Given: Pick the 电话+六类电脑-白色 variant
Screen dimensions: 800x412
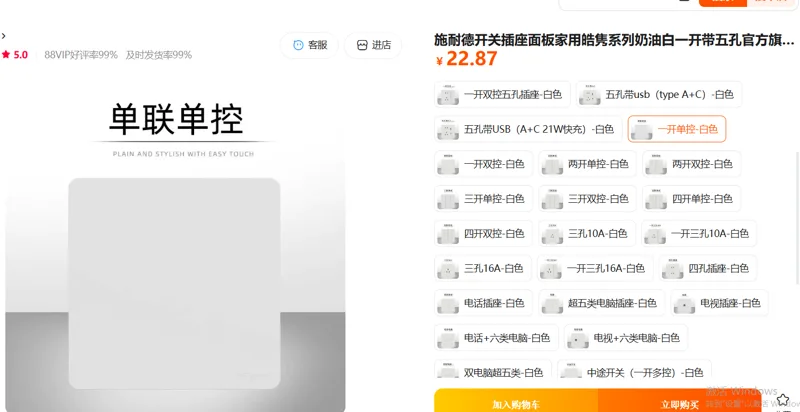Looking at the screenshot, I should [x=496, y=337].
